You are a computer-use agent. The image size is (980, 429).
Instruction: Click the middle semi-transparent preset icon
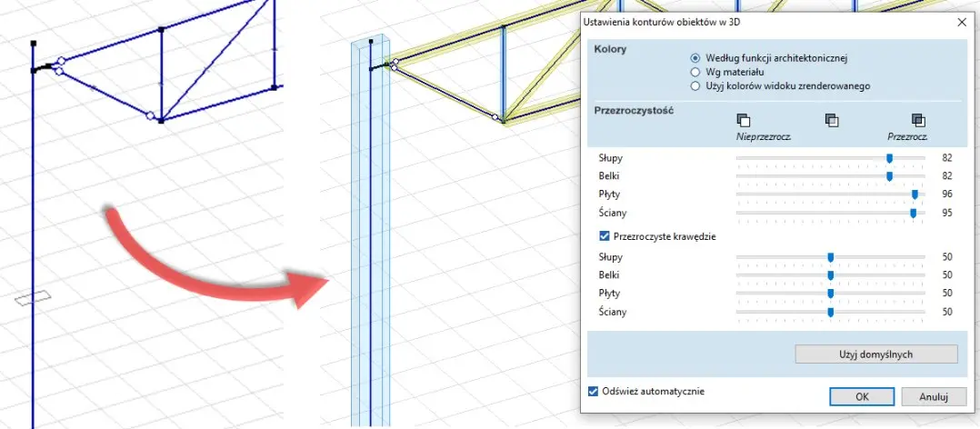coord(831,120)
